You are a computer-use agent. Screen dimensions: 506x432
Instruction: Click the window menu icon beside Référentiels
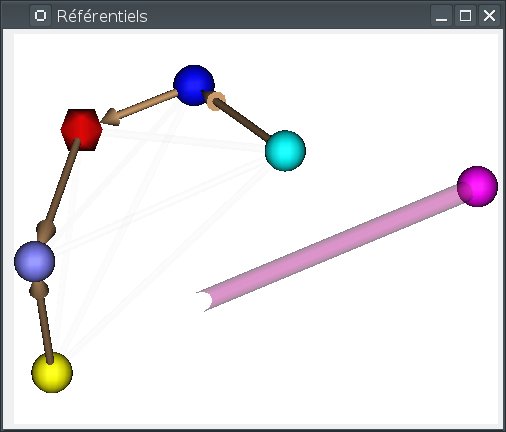point(40,16)
